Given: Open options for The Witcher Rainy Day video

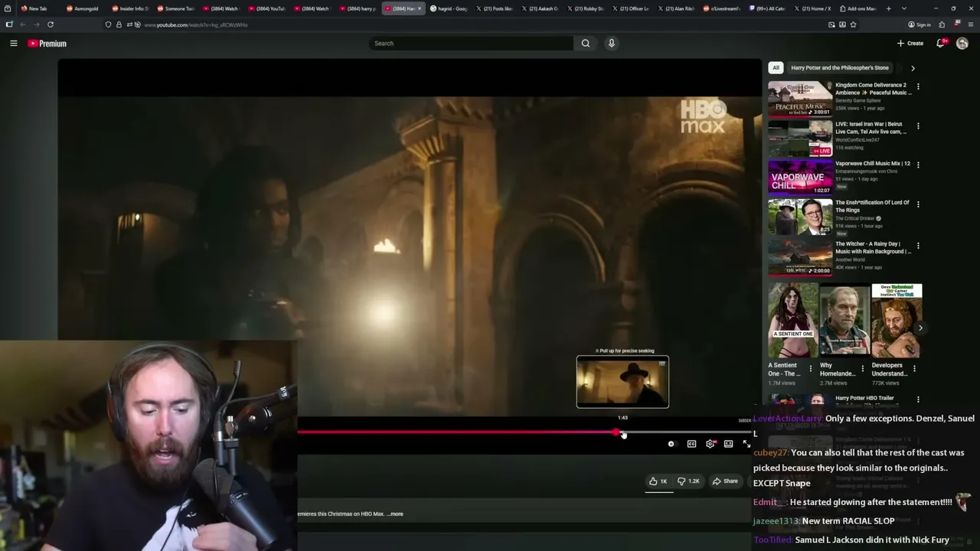Looking at the screenshot, I should pos(918,246).
